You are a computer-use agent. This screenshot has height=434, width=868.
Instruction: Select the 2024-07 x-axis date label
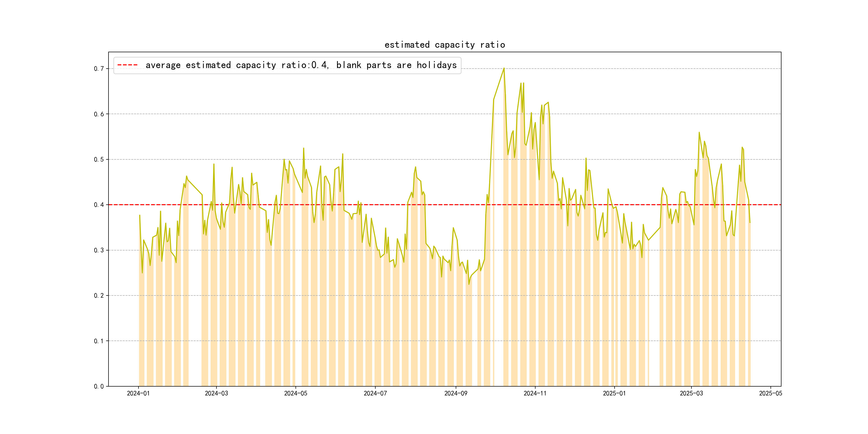pos(375,393)
